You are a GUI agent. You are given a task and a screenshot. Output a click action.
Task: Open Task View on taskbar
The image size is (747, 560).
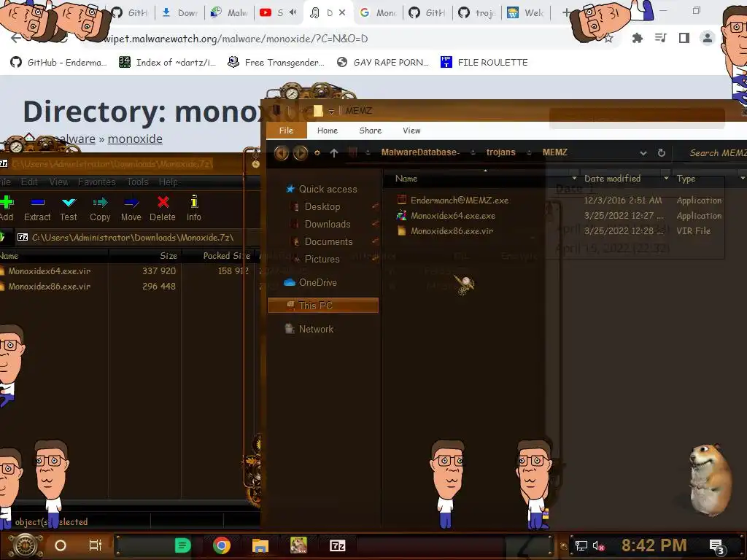pos(96,545)
